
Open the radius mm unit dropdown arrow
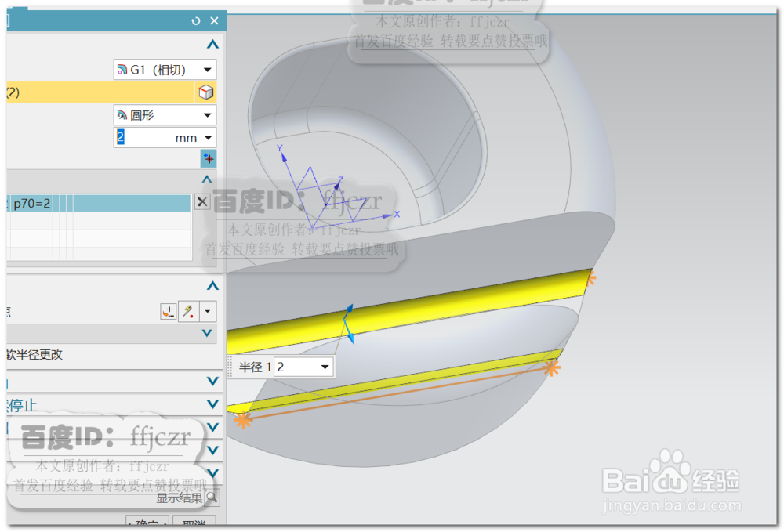[208, 137]
